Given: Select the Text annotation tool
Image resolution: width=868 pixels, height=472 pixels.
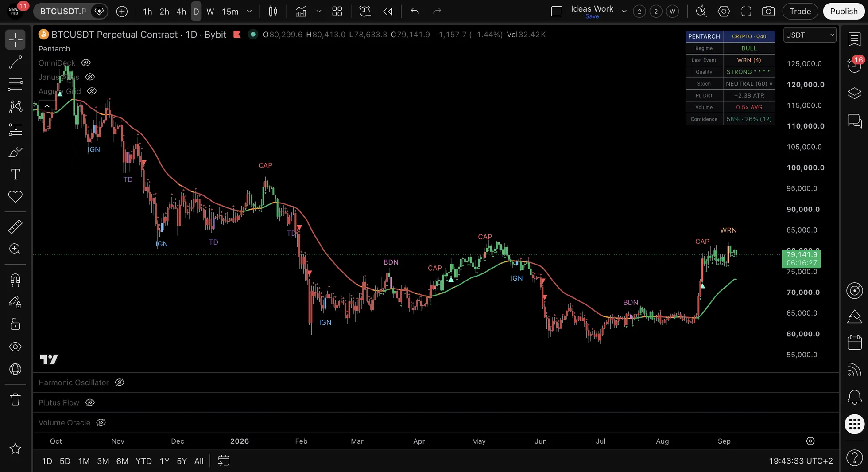Looking at the screenshot, I should click(15, 174).
